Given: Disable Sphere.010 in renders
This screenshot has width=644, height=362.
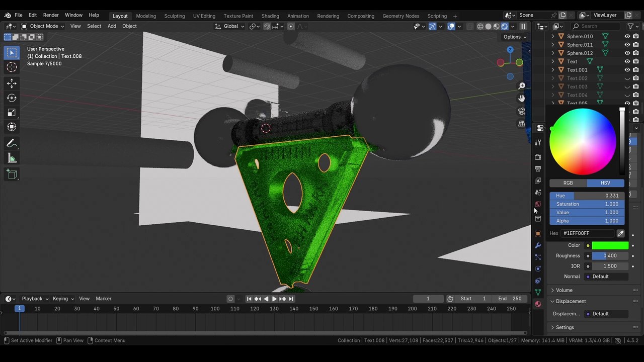Looking at the screenshot, I should (636, 36).
